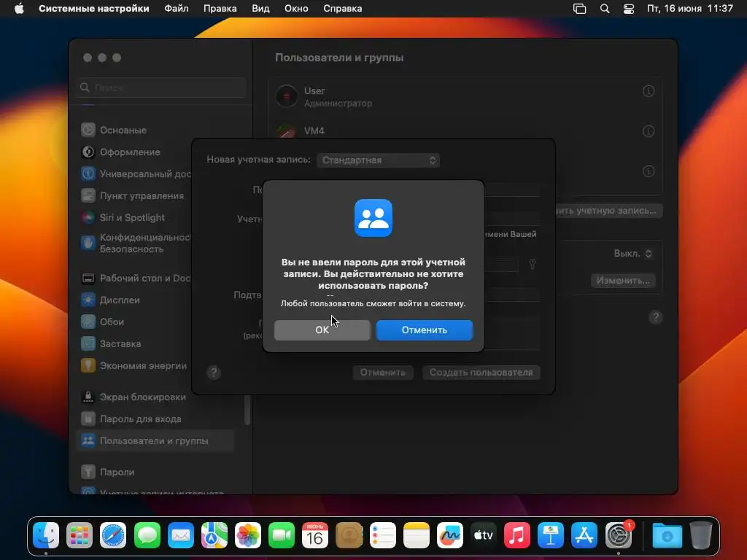Screen dimensions: 747x560
Task: Open the Правка menu
Action: coord(220,9)
